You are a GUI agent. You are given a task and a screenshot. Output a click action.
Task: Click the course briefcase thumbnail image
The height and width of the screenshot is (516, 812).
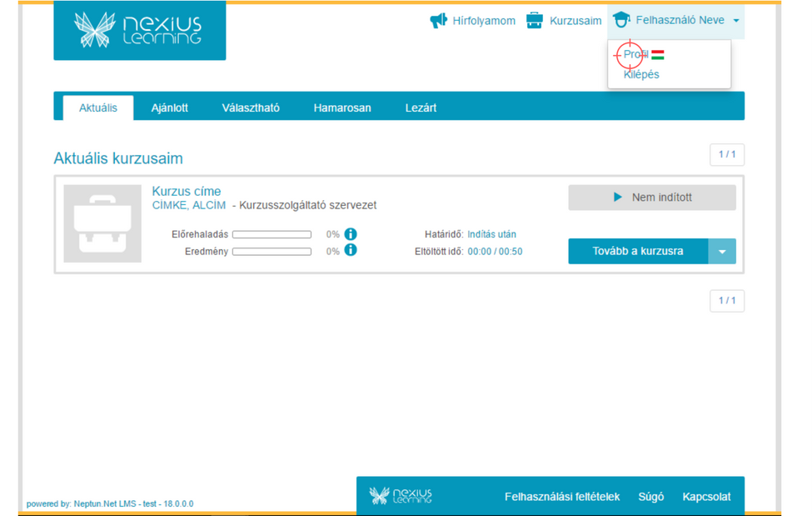[102, 223]
